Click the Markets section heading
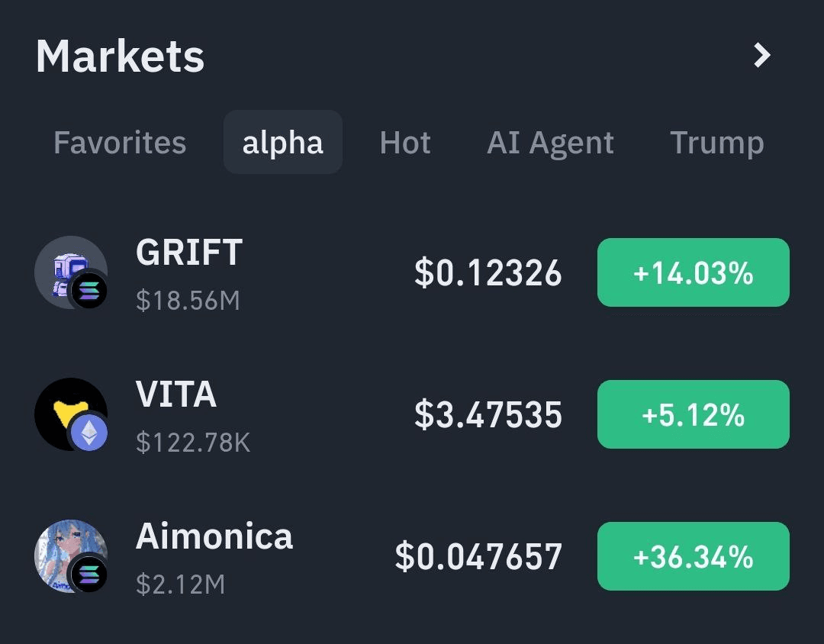Screen dimensions: 824x644 pos(121,56)
